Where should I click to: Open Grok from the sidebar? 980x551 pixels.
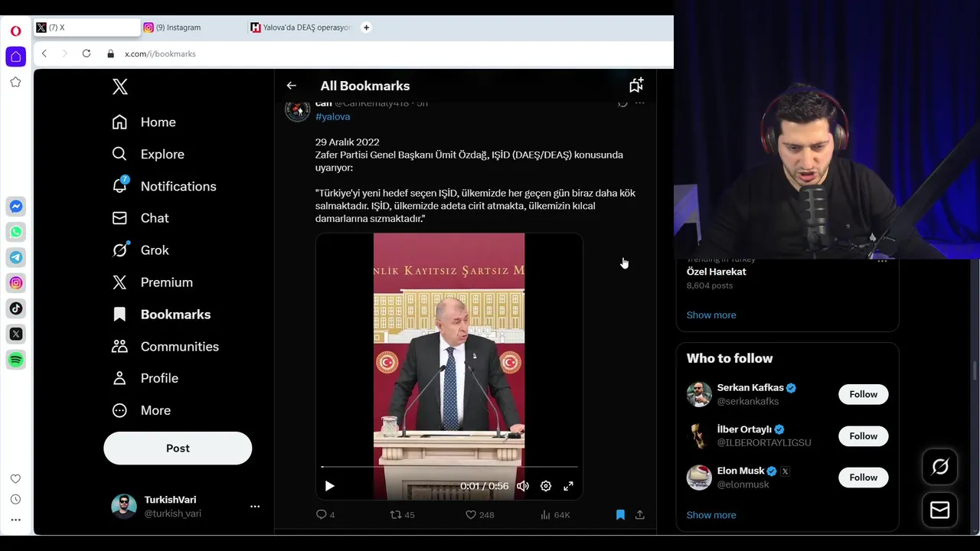pos(140,250)
